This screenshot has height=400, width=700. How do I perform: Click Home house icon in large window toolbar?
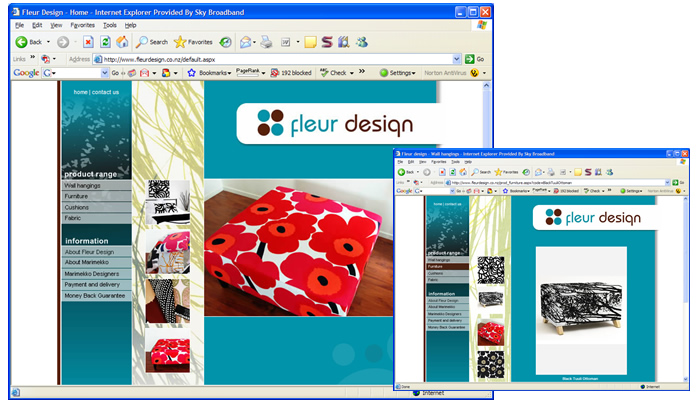(x=122, y=42)
